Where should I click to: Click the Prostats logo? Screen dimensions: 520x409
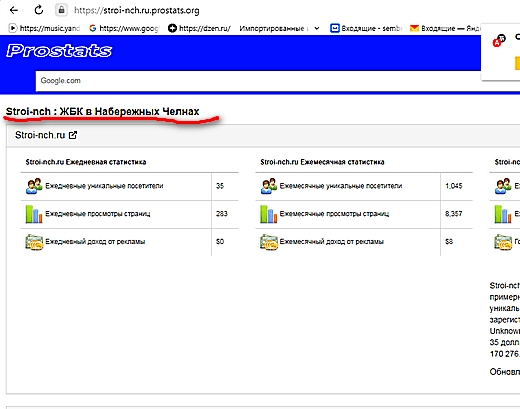[x=59, y=51]
